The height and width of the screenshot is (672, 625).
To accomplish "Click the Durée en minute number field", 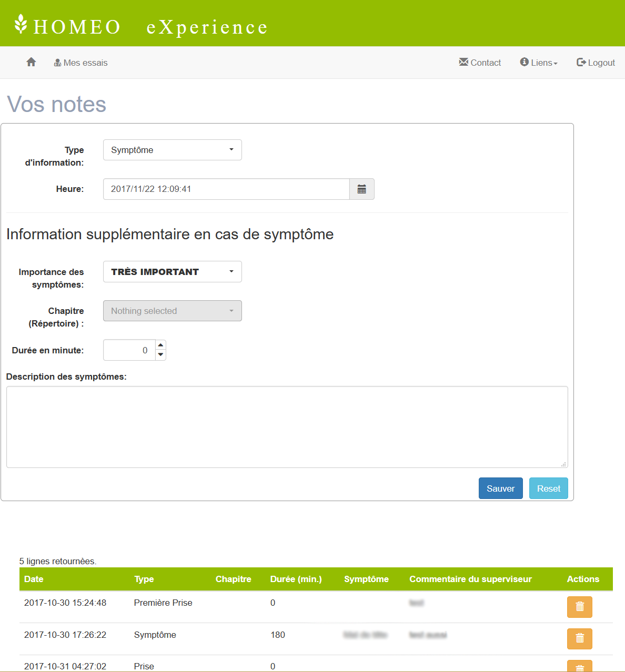I will click(x=129, y=350).
